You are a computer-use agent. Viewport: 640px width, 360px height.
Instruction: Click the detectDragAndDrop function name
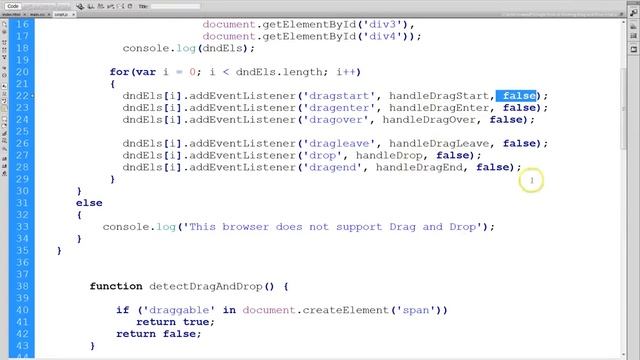coord(206,286)
